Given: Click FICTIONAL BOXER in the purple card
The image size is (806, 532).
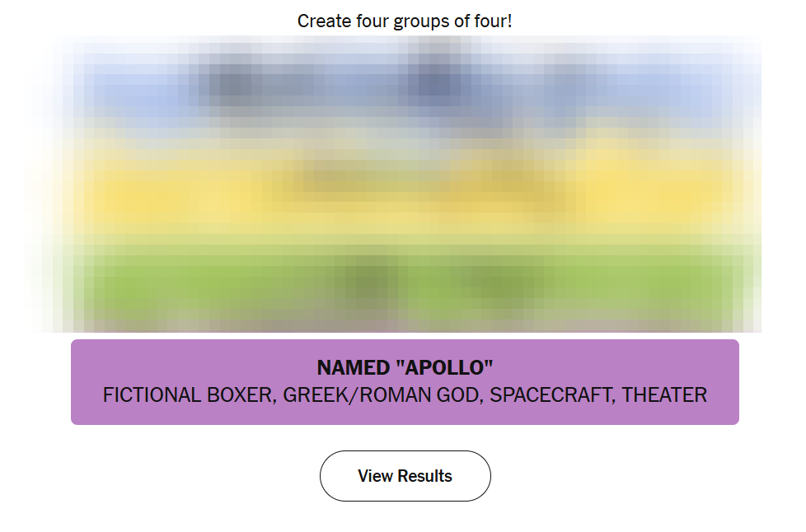Looking at the screenshot, I should tap(188, 395).
